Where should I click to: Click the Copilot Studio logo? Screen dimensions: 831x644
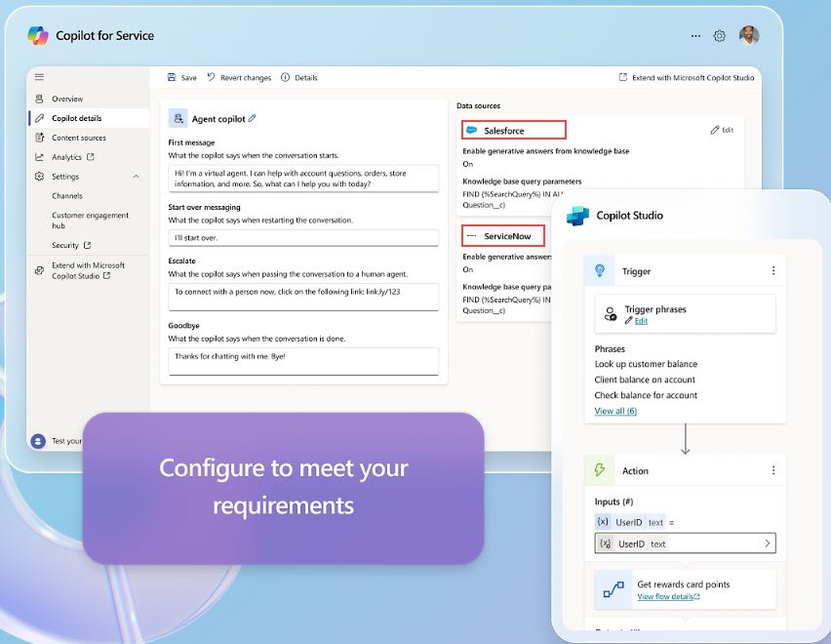click(577, 216)
